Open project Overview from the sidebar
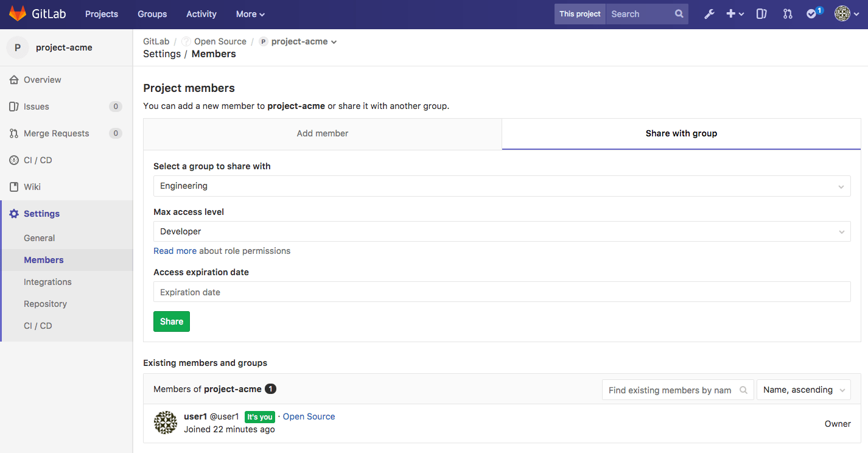868x453 pixels. click(42, 80)
